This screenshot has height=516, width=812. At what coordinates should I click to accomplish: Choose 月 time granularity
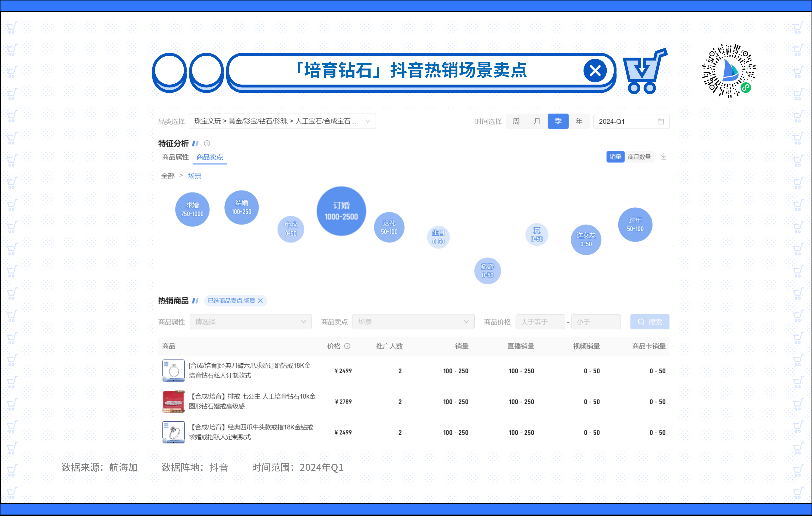537,122
